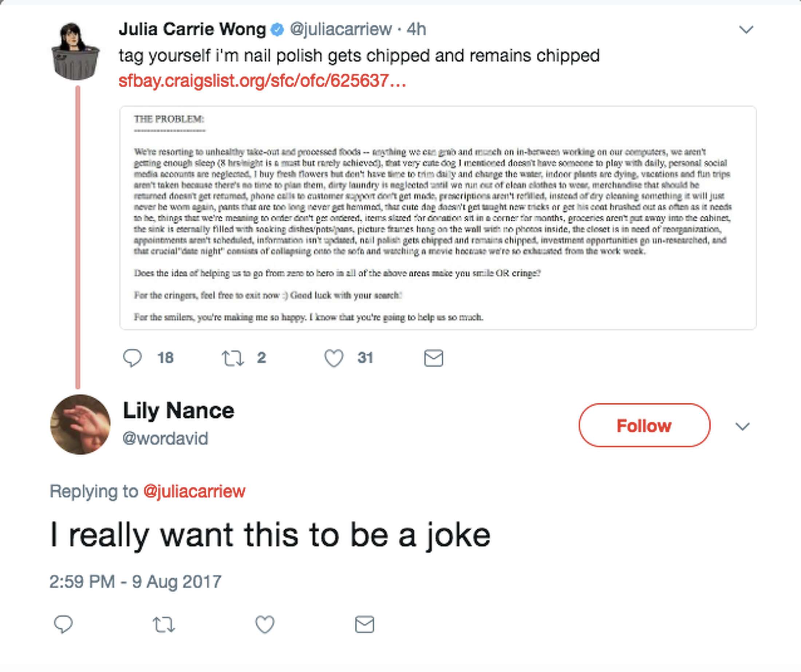Like Lily Nance's joke tweet
801x672 pixels.
point(265,625)
